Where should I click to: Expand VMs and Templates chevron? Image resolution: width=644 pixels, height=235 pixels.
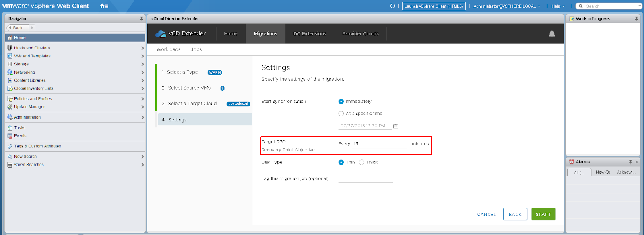coord(142,56)
